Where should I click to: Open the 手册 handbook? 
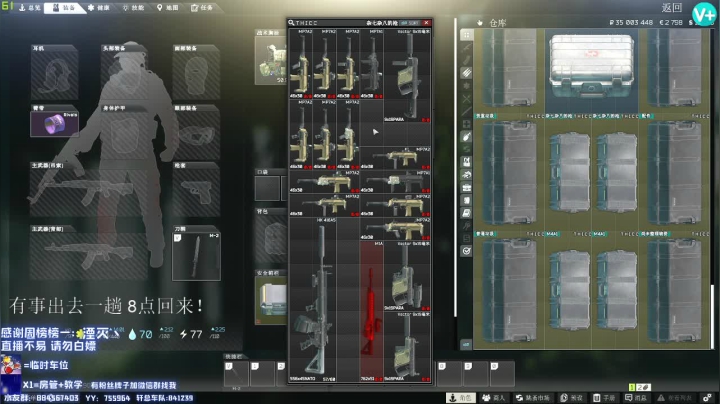(x=604, y=398)
